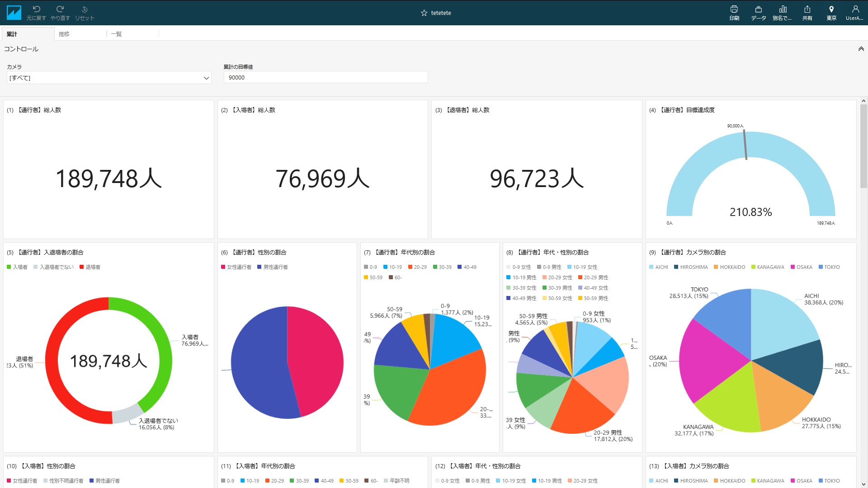Click the 210.83% gauge value

[x=750, y=212]
